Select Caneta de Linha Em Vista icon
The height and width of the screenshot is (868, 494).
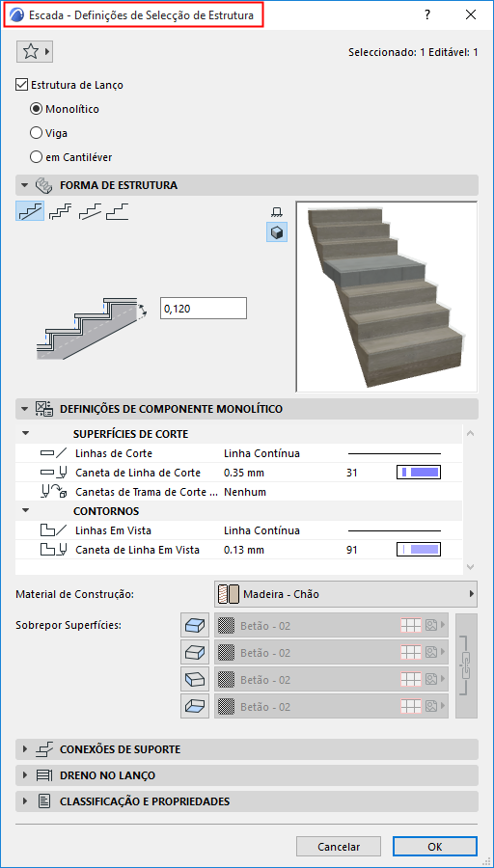point(54,550)
